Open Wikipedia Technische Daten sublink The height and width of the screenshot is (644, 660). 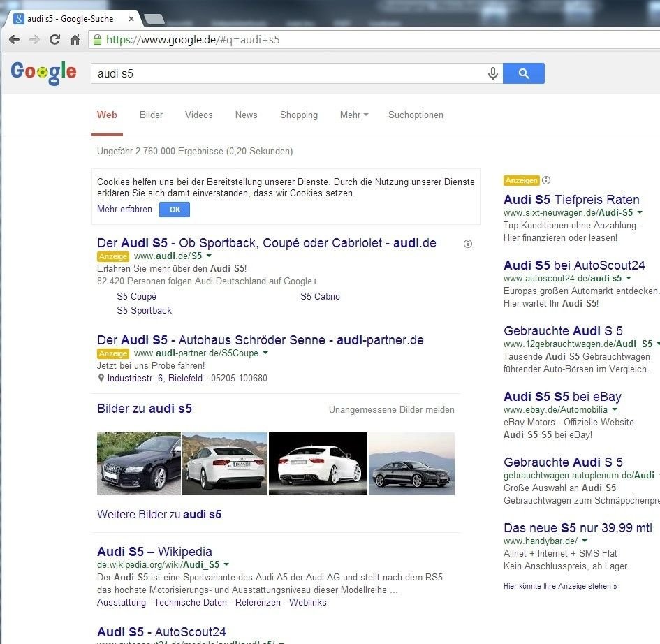coord(190,602)
